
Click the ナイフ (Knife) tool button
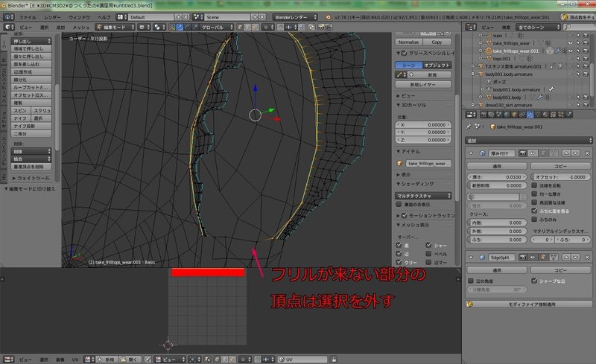click(21, 118)
